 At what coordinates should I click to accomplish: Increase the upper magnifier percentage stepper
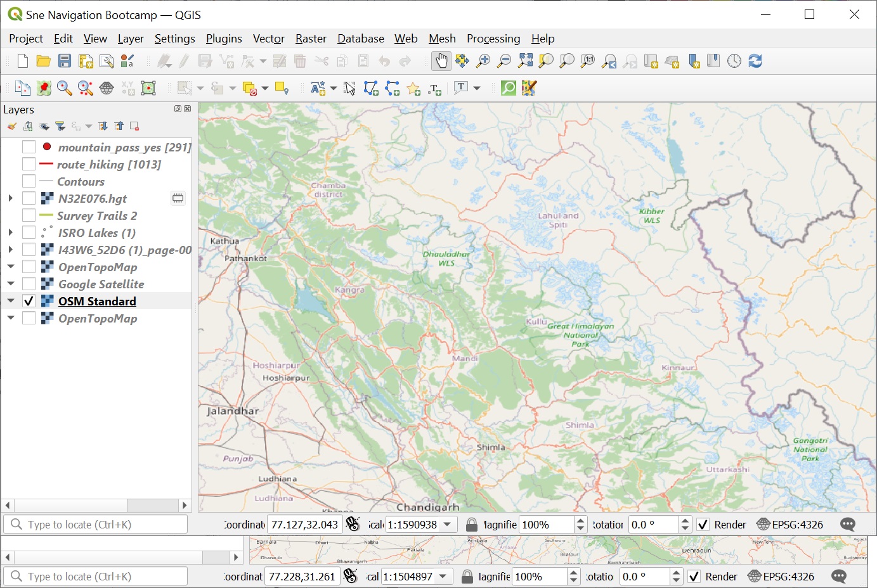point(581,521)
